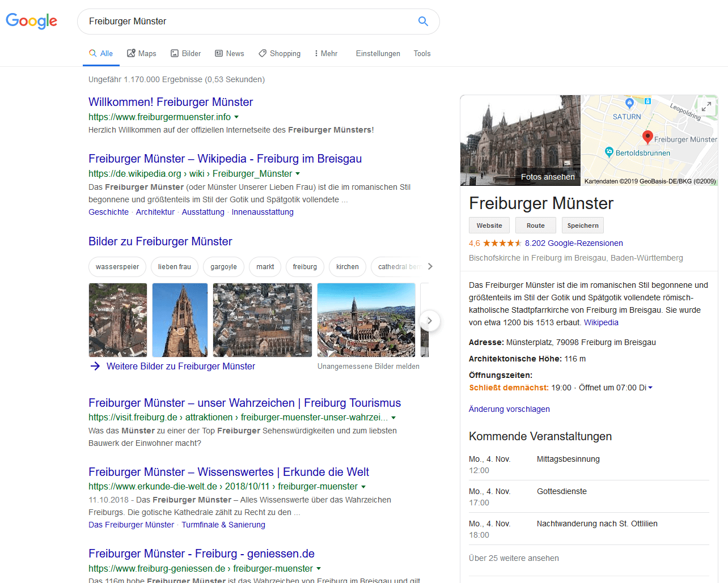
Task: Select the kirchen image chip
Action: click(x=348, y=267)
